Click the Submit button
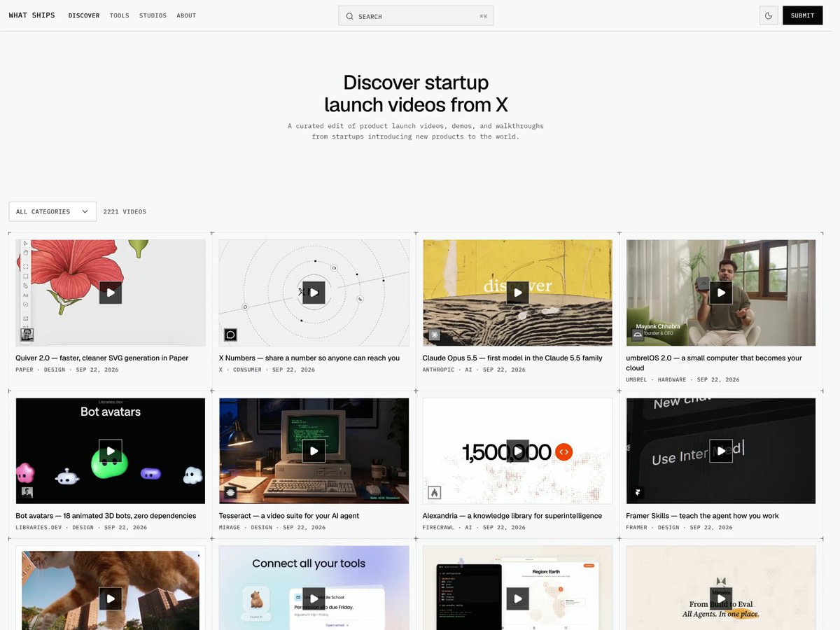Image resolution: width=840 pixels, height=630 pixels. (x=802, y=15)
